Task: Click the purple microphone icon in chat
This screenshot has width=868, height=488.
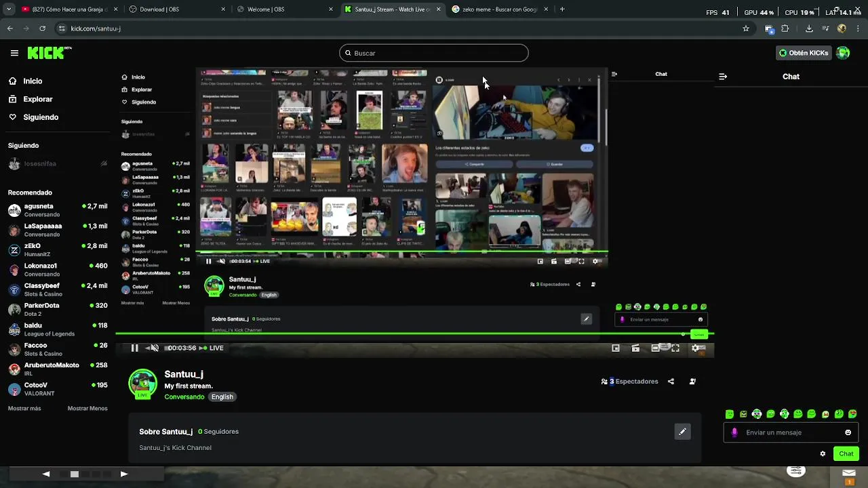Action: point(734,432)
